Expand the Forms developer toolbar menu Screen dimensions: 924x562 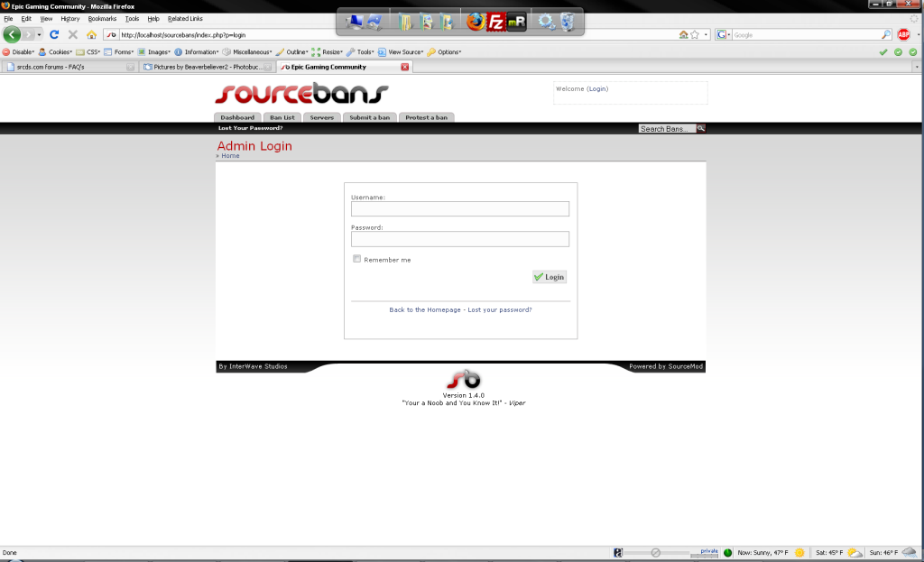[x=119, y=51]
